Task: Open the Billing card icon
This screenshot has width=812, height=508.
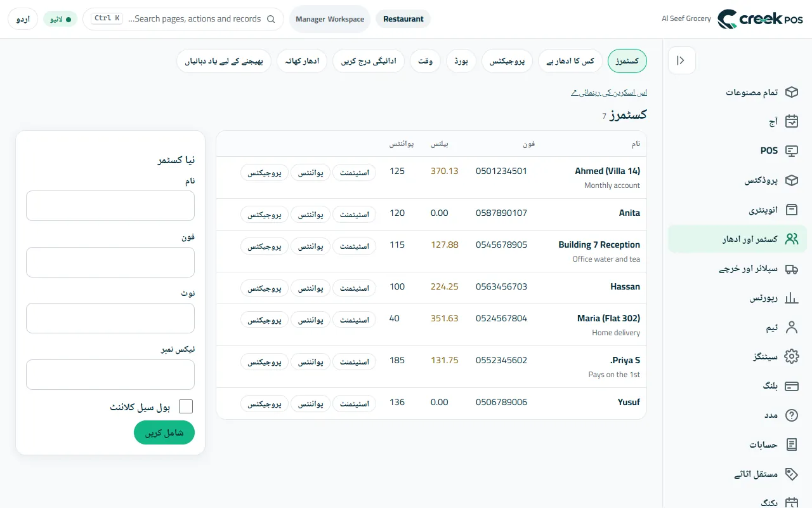Action: [x=791, y=386]
